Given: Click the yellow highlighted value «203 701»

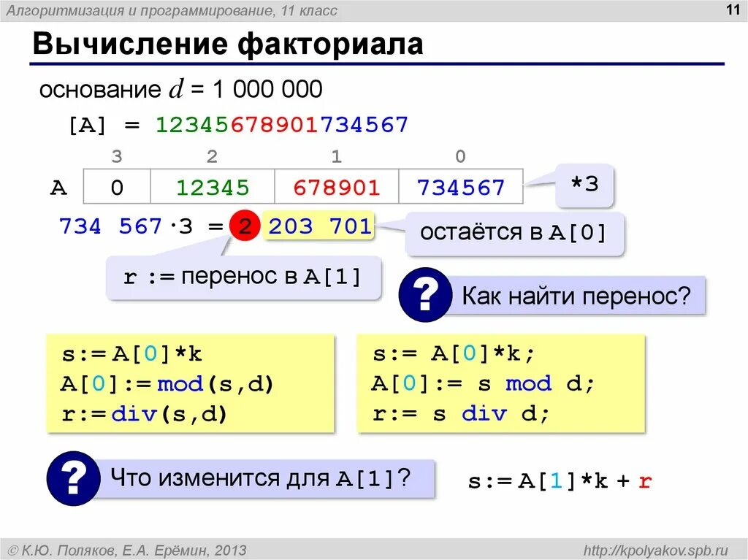Looking at the screenshot, I should click(x=318, y=226).
